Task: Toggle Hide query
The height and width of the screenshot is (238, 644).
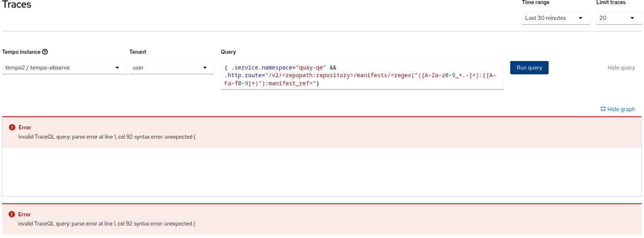Action: (621, 68)
